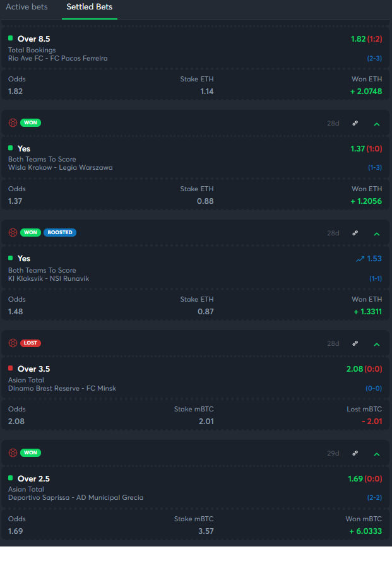Copy link for Wisla Krakow bet

[355, 123]
